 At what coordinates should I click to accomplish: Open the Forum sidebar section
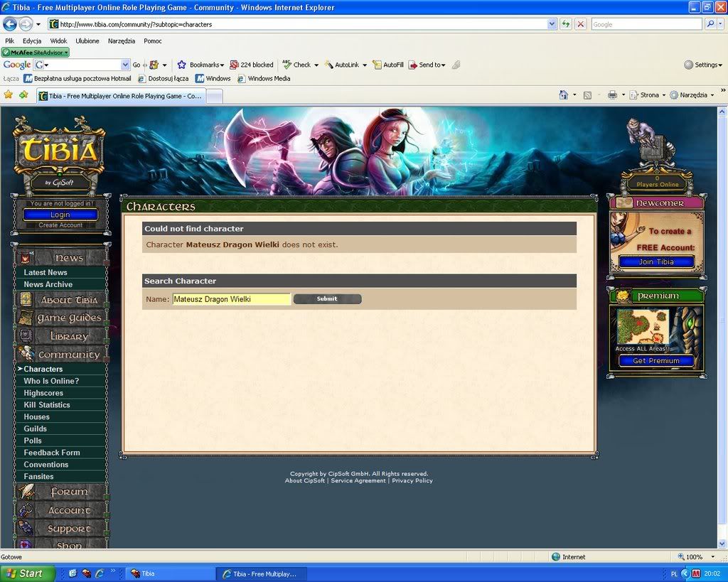point(60,492)
